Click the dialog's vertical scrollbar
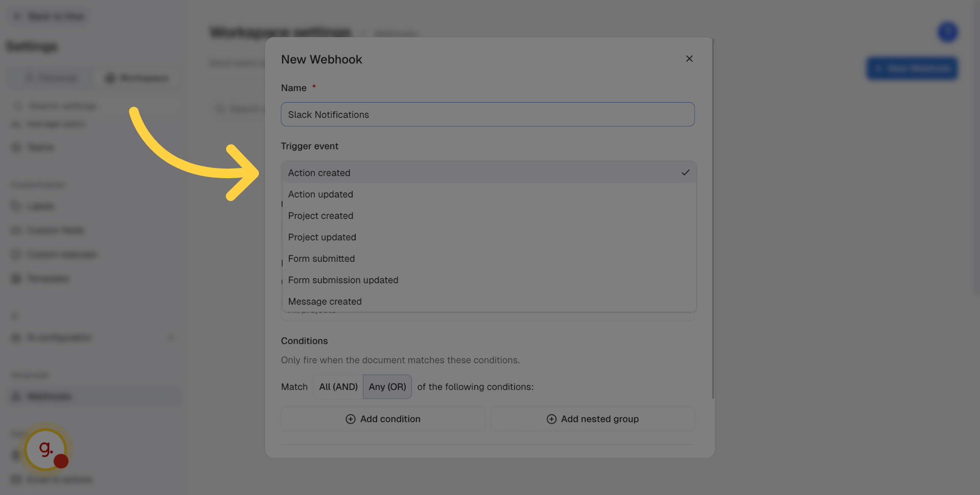980x495 pixels. [x=713, y=219]
